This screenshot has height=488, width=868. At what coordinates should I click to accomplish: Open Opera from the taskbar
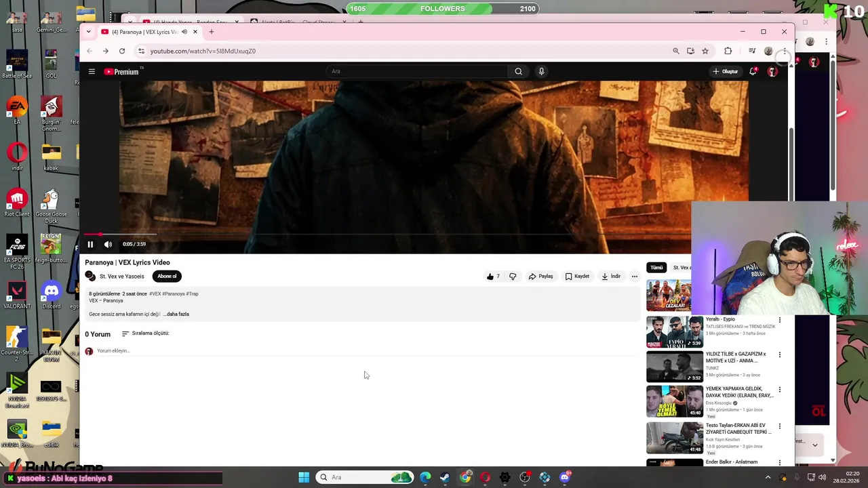click(485, 477)
